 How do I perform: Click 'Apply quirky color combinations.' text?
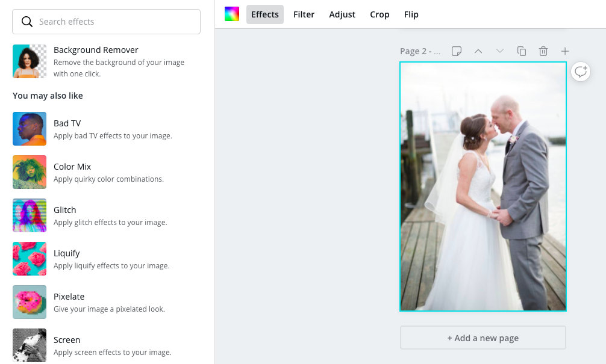point(108,179)
